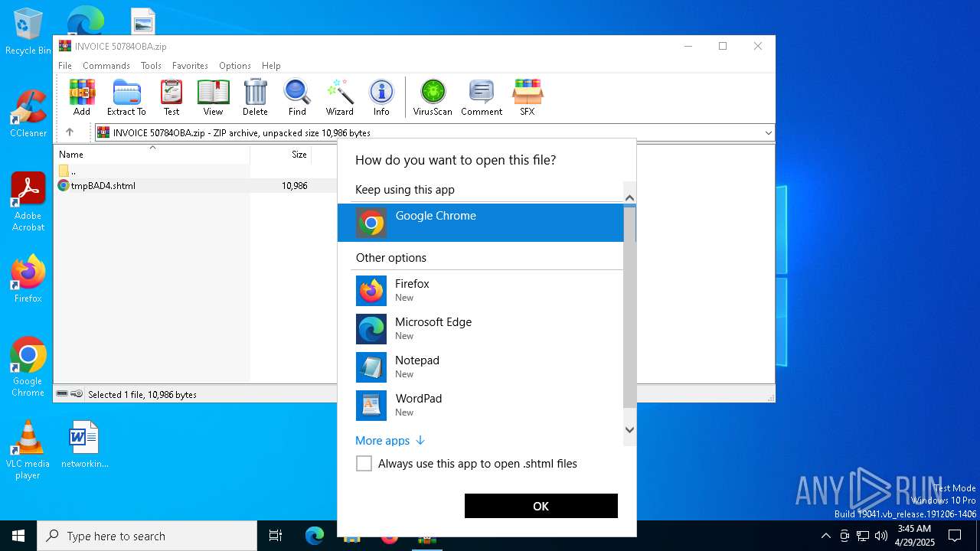Open the File menu
Viewport: 980px width, 551px height.
point(65,66)
